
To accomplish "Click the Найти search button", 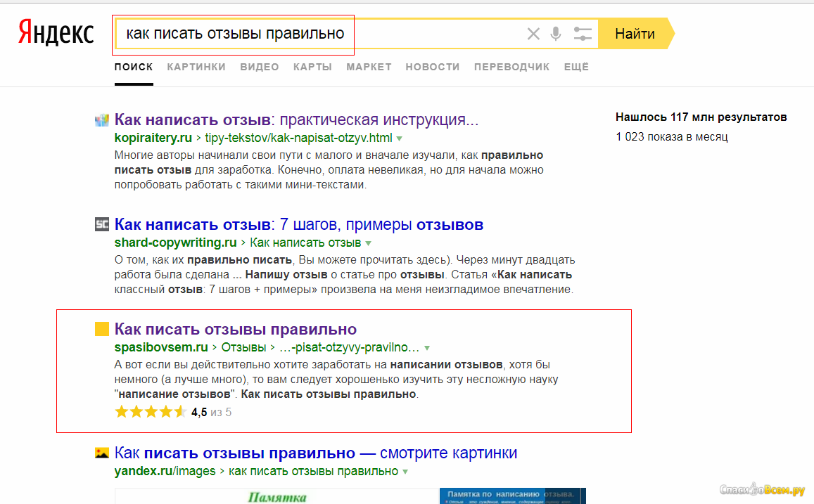I will coord(635,34).
